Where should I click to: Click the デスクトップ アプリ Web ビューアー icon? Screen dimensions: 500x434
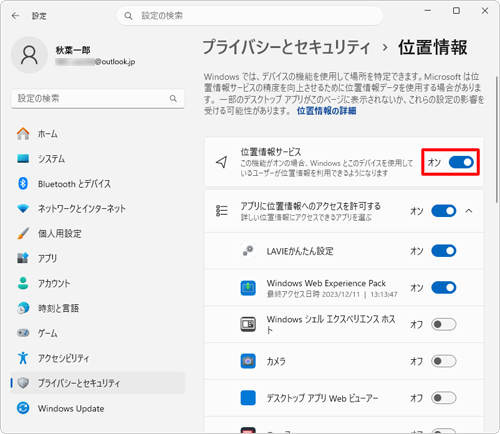pyautogui.click(x=248, y=398)
